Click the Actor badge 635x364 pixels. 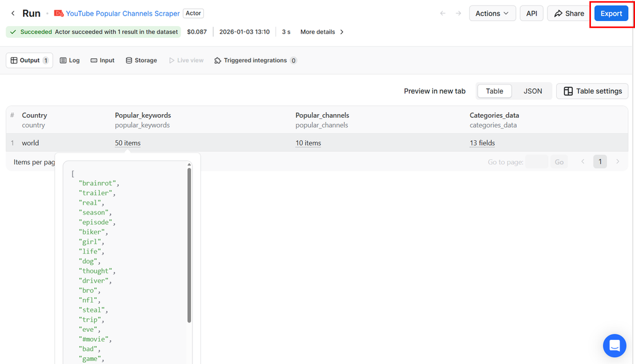pyautogui.click(x=193, y=14)
